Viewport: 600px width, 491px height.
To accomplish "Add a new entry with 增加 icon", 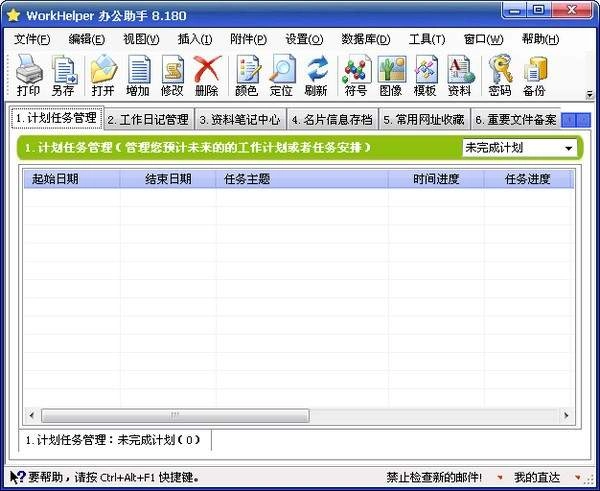I will tap(138, 75).
